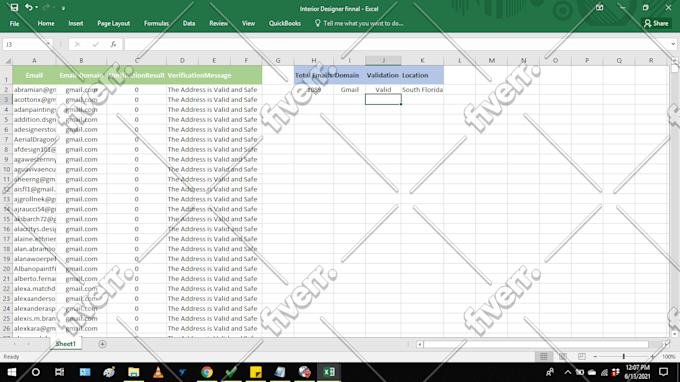Add a new sheet with plus icon
The height and width of the screenshot is (382, 680).
coord(102,344)
